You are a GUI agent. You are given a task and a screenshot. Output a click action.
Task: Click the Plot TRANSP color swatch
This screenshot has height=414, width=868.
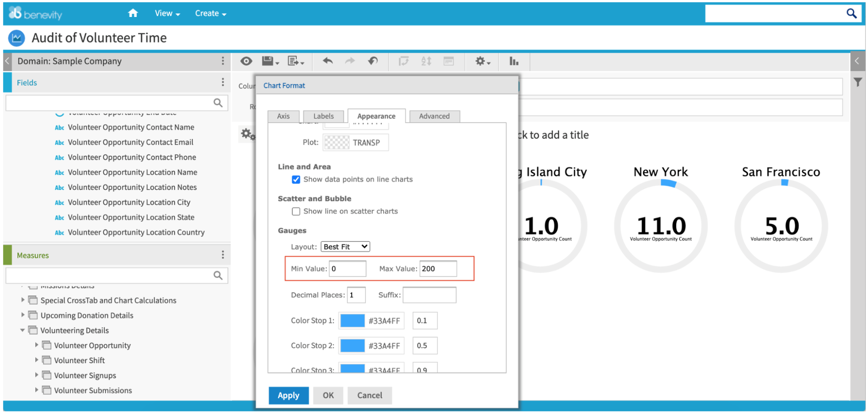coord(337,143)
